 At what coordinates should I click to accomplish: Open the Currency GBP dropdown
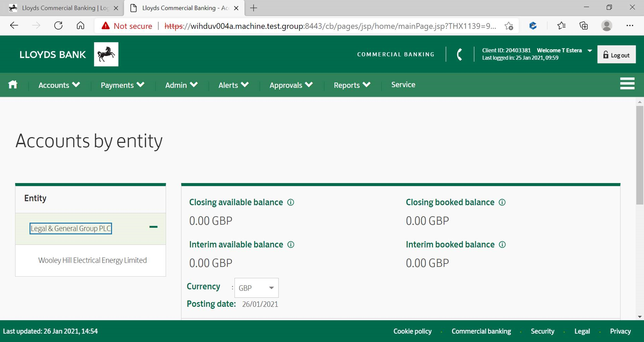pos(256,288)
